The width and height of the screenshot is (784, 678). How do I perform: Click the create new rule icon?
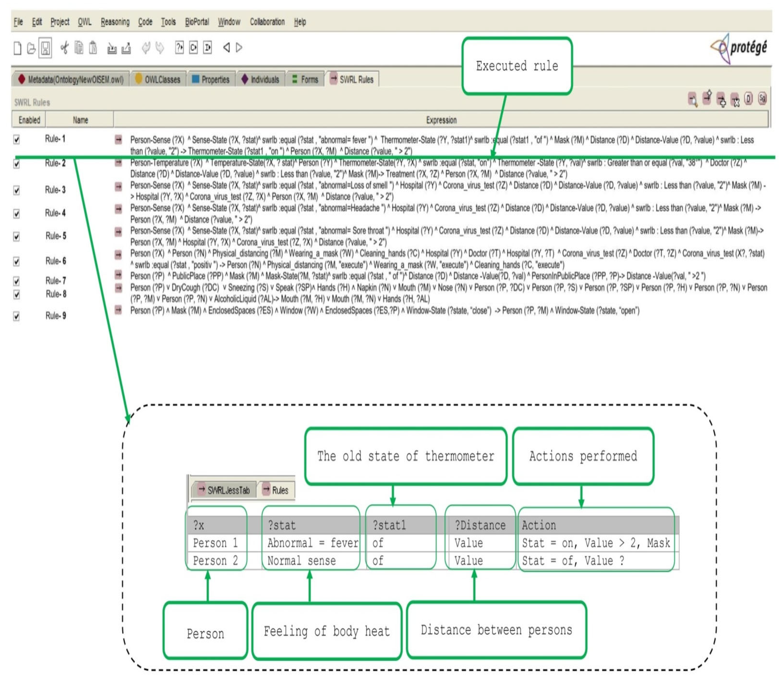[x=707, y=98]
